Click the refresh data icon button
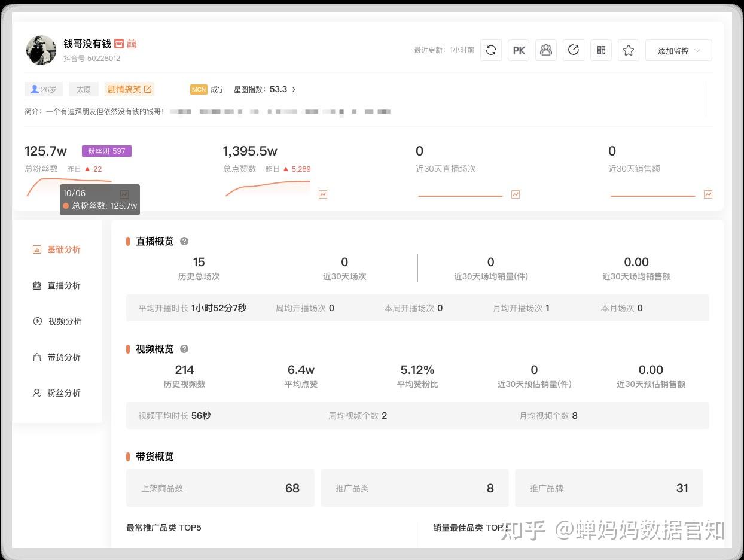This screenshot has height=560, width=744. [491, 51]
